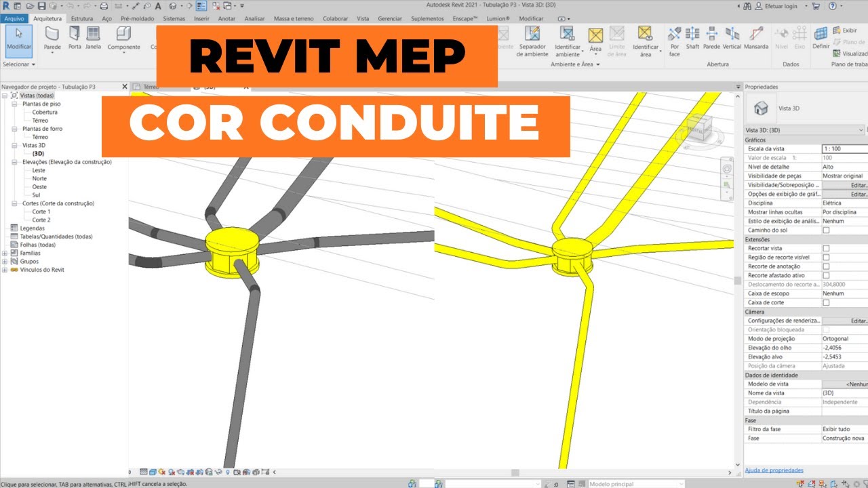Select Corte 1 in project browser
The height and width of the screenshot is (488, 868).
pyautogui.click(x=41, y=211)
